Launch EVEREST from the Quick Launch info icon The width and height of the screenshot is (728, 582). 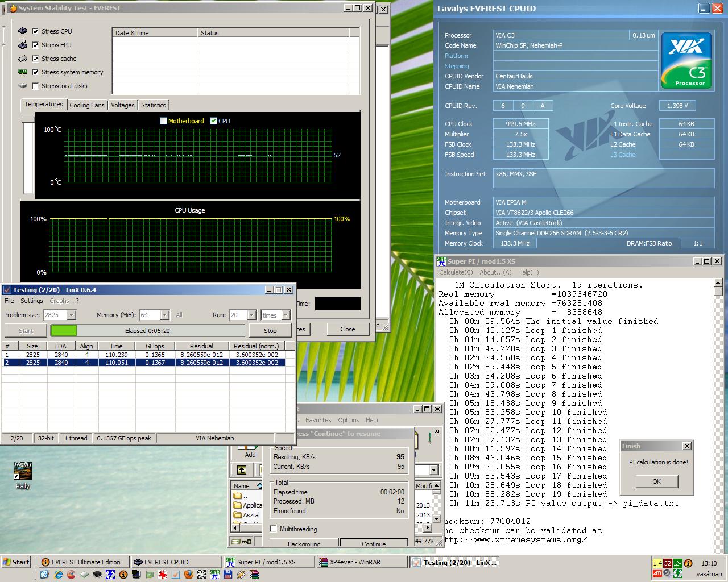tap(123, 575)
